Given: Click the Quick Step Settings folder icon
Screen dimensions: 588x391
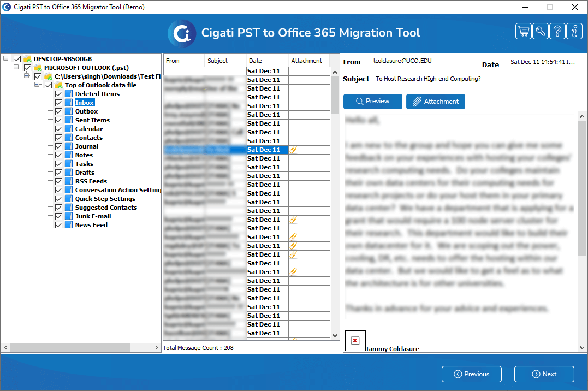Looking at the screenshot, I should tap(69, 199).
